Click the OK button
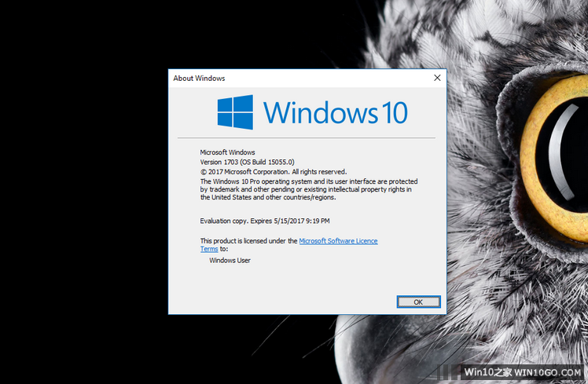Screen dimensions: 588x384 coord(418,302)
